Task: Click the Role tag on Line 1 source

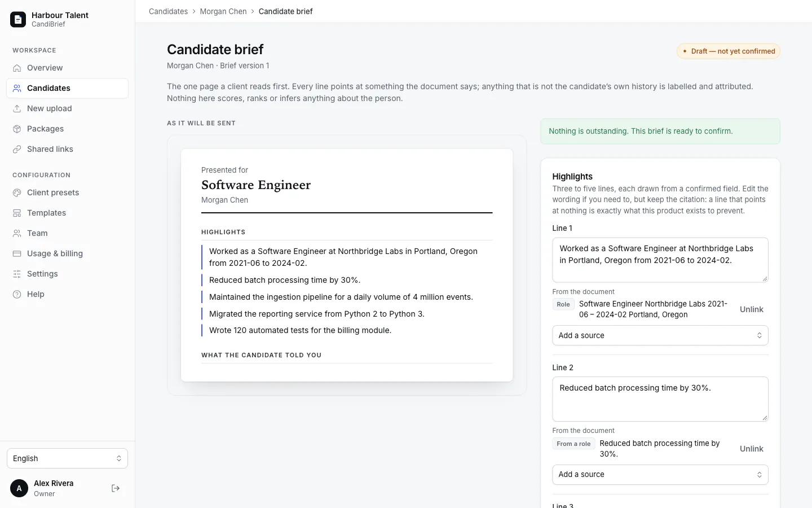Action: coord(563,304)
